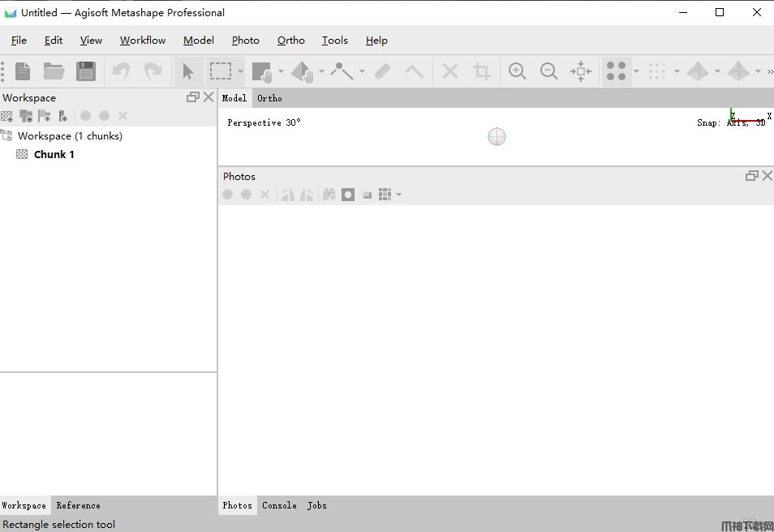Open a project with the folder icon
The image size is (774, 532).
54,71
